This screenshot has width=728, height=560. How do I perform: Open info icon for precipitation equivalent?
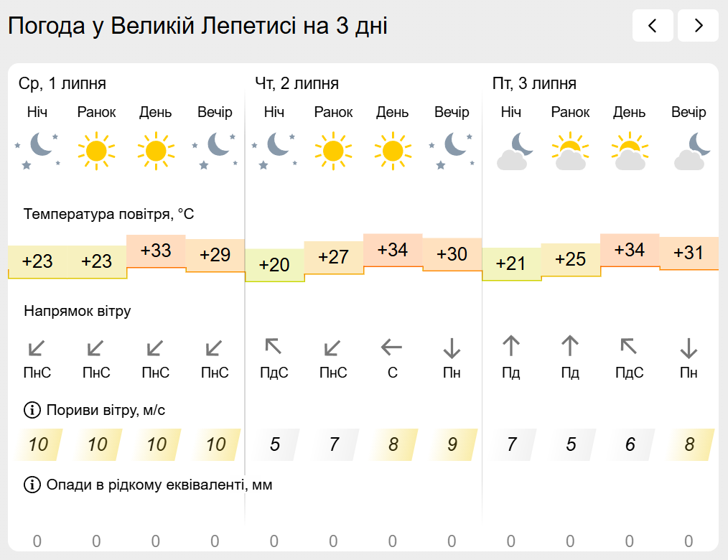click(32, 485)
